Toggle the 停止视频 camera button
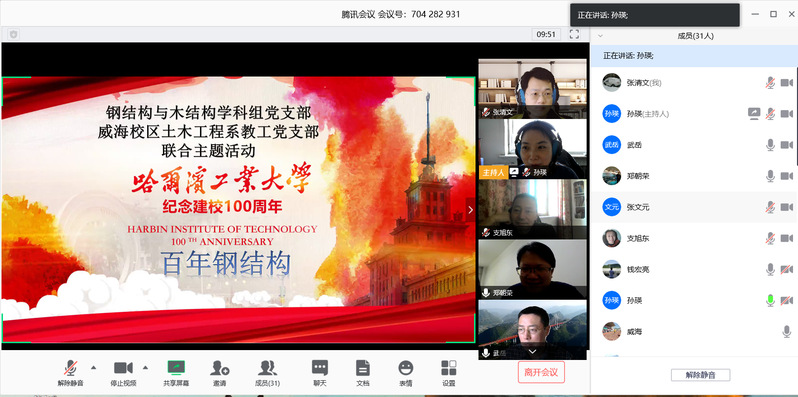Viewport: 798px width, 397px height. pos(123,368)
